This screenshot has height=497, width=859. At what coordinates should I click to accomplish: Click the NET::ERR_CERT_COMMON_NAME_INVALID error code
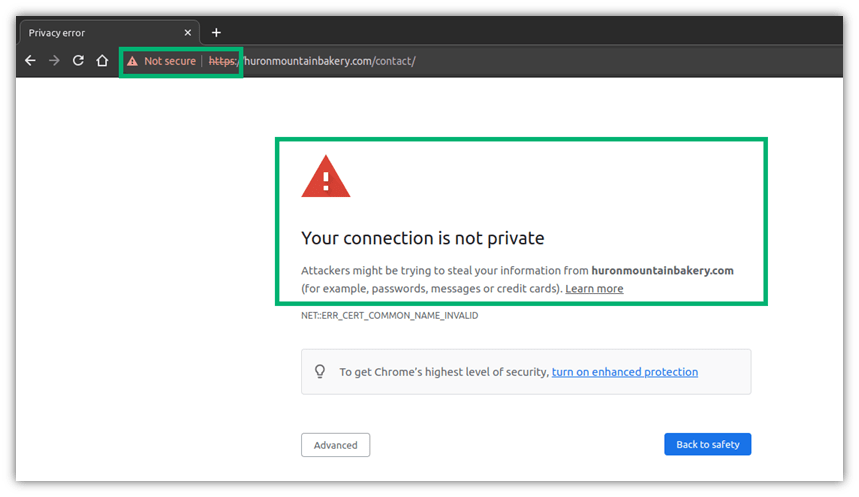pos(390,316)
